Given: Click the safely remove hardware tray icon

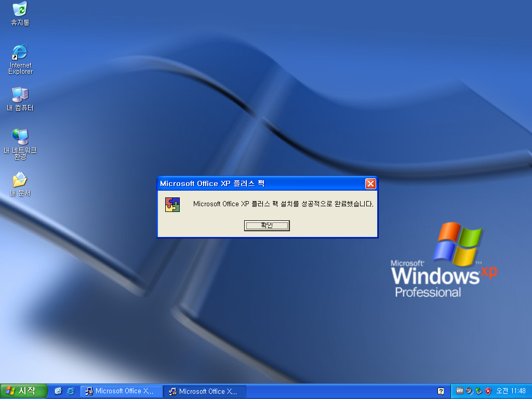Looking at the screenshot, I should click(x=478, y=391).
